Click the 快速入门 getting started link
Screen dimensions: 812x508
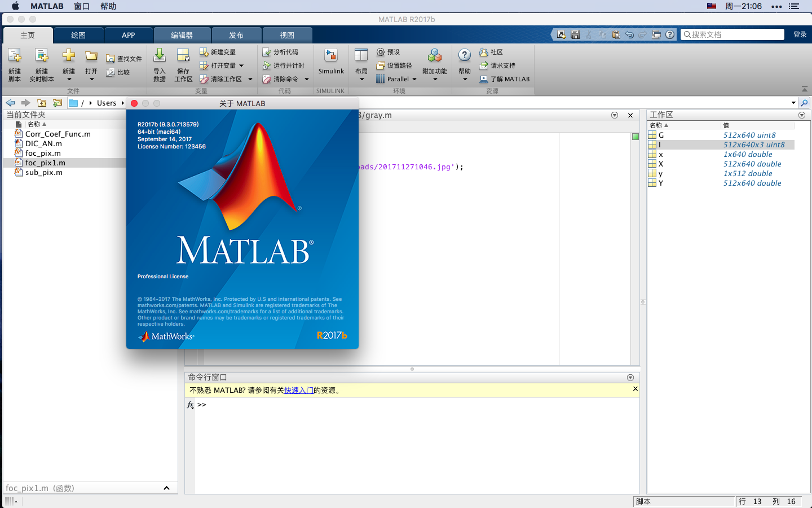[299, 390]
